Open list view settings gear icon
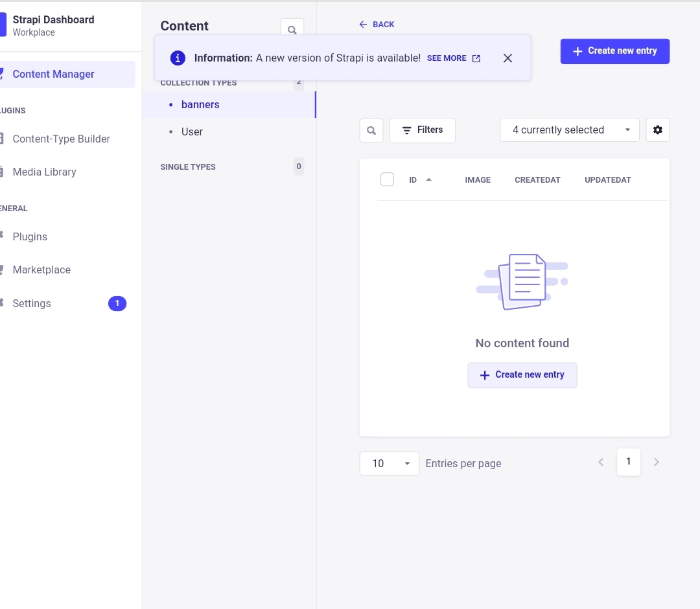Image resolution: width=700 pixels, height=609 pixels. pyautogui.click(x=658, y=130)
